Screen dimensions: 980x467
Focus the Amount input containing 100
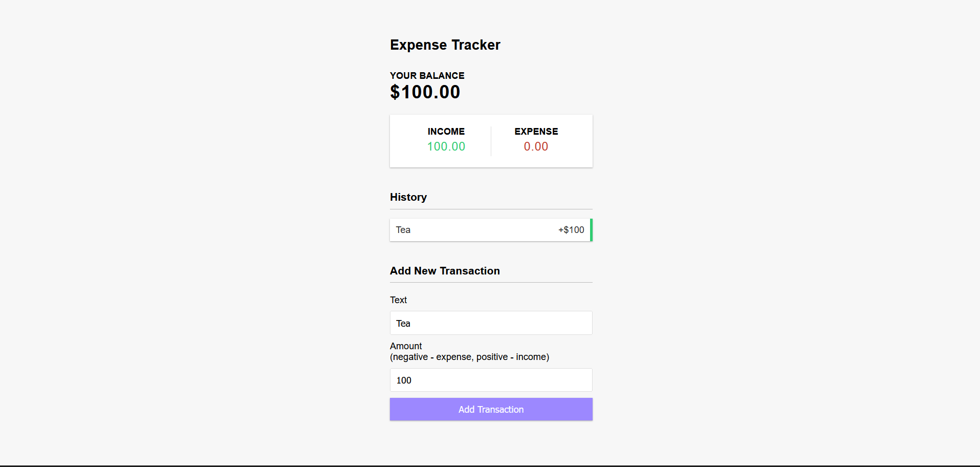[491, 380]
